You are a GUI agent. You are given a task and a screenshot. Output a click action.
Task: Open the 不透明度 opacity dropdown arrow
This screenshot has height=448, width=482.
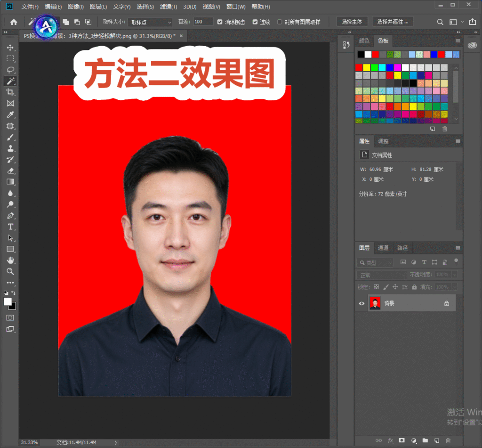point(455,275)
